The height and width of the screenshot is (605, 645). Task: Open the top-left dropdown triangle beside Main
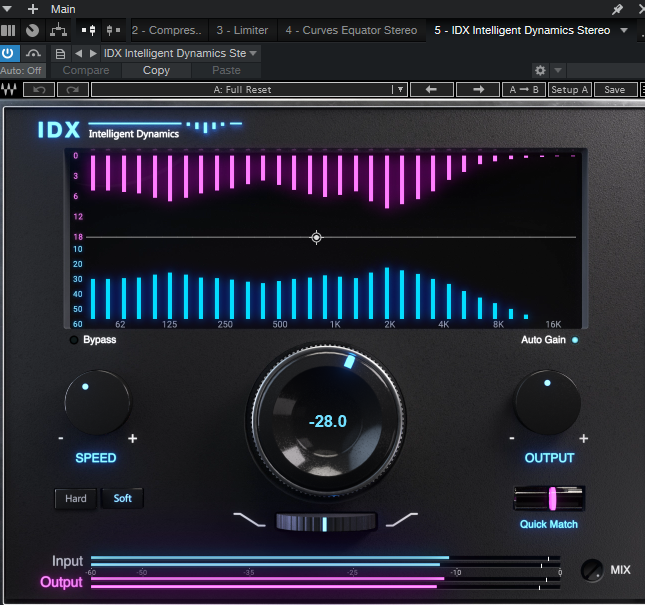pos(7,9)
